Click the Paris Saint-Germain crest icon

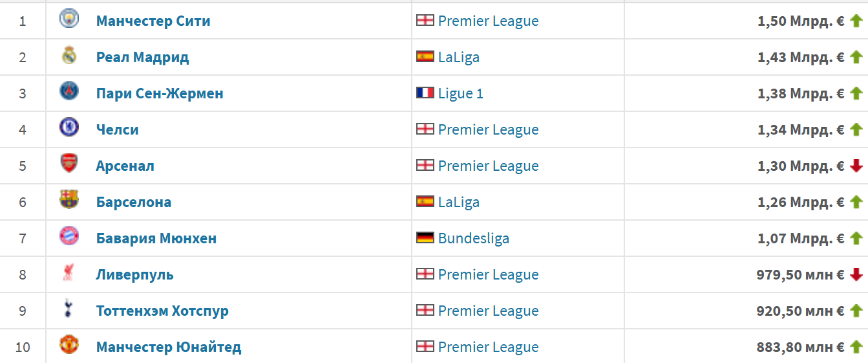click(69, 92)
